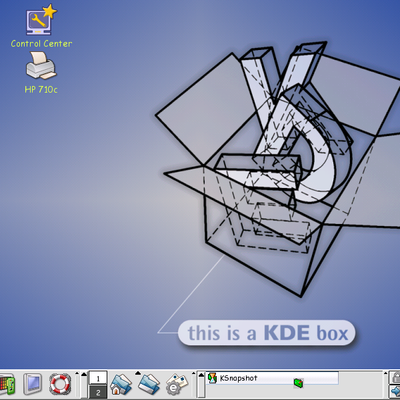The image size is (400, 400).
Task: Open the HP 710c printer icon
Action: [41, 66]
